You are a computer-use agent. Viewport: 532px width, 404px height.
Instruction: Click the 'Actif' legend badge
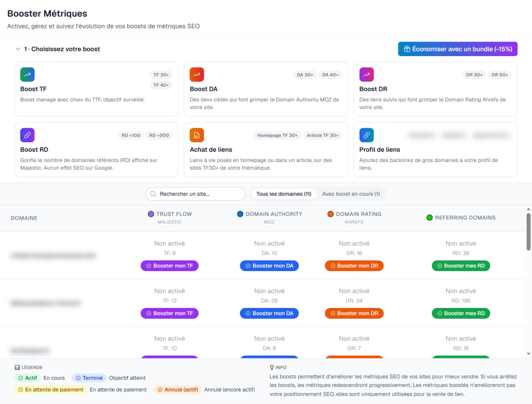tap(28, 378)
